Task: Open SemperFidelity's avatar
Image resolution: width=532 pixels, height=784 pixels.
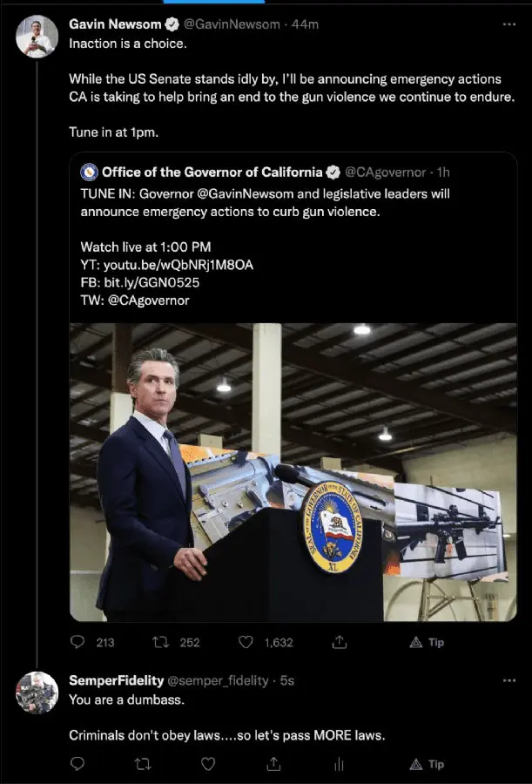Action: tap(37, 693)
